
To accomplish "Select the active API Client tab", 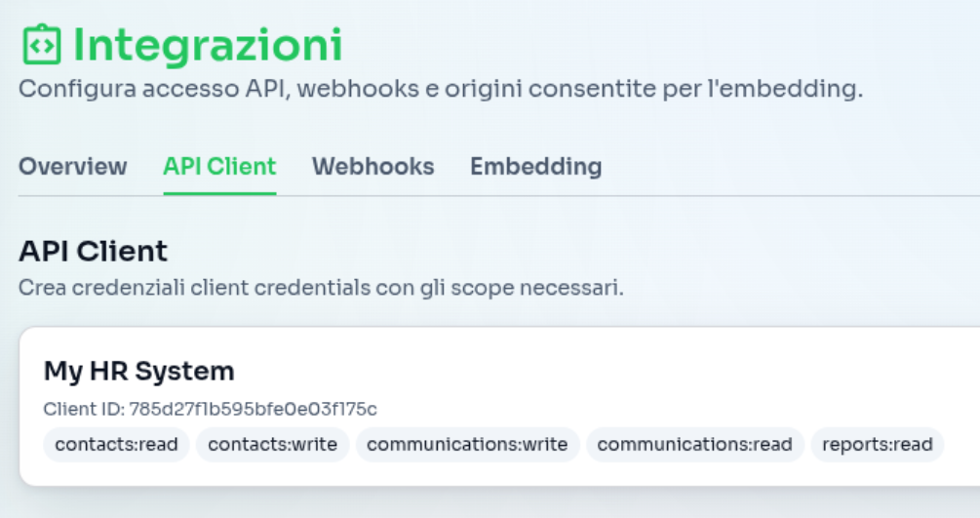I will click(219, 166).
